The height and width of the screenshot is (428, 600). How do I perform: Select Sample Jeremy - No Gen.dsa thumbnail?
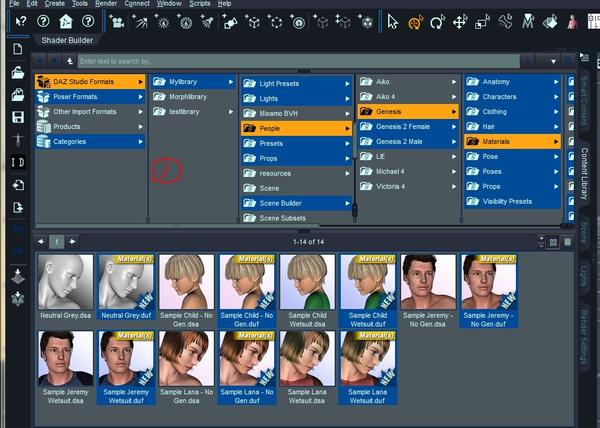click(x=428, y=291)
